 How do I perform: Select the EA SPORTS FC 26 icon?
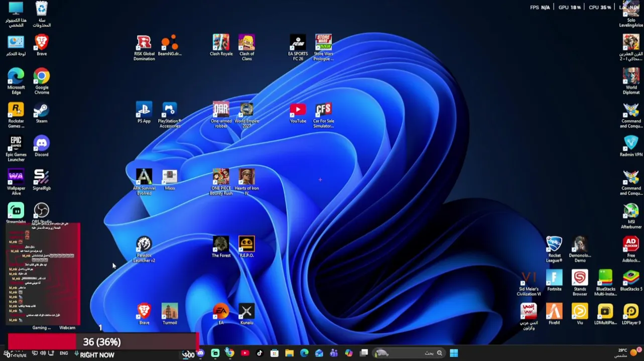pyautogui.click(x=298, y=48)
